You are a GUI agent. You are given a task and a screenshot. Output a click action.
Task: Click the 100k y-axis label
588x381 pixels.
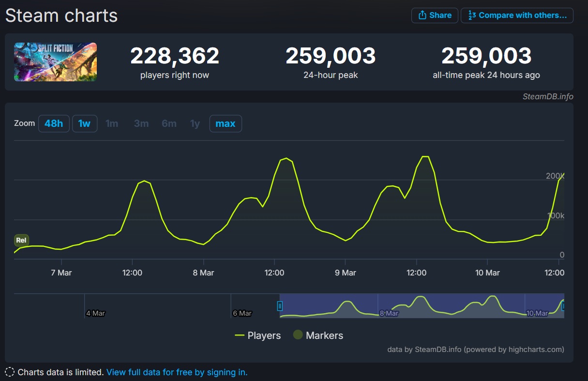(x=556, y=215)
